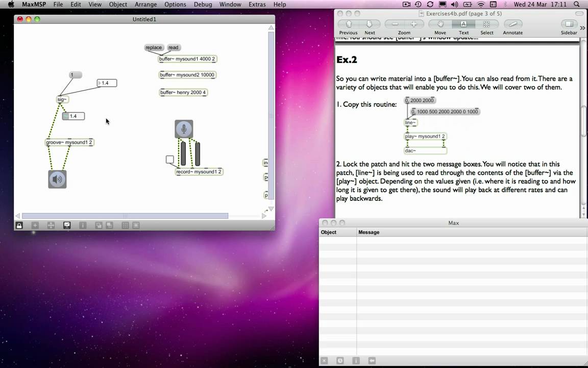Image resolution: width=588 pixels, height=368 pixels.
Task: Click the replace message box
Action: (154, 48)
